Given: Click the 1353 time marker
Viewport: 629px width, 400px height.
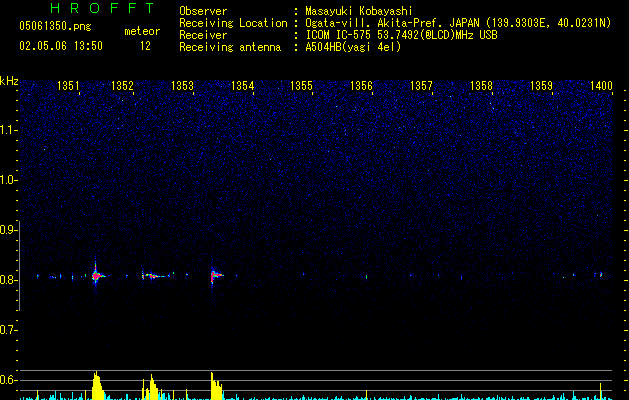Looking at the screenshot, I should [182, 85].
